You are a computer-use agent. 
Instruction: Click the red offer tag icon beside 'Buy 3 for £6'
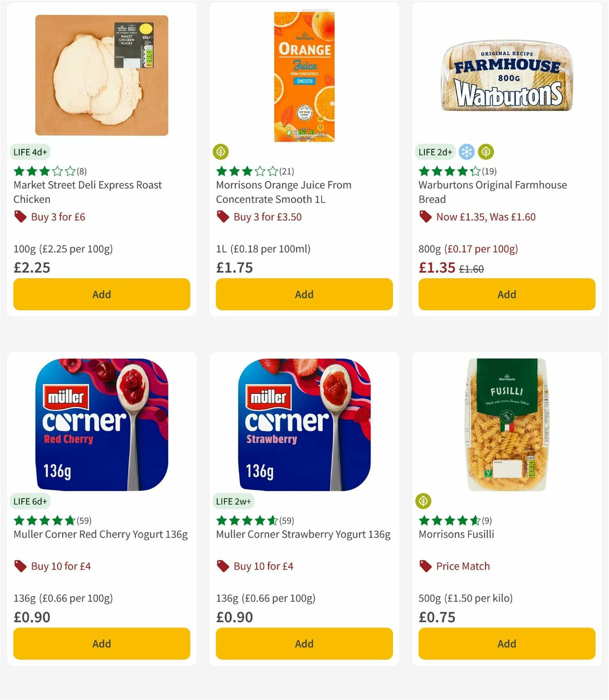(x=20, y=217)
